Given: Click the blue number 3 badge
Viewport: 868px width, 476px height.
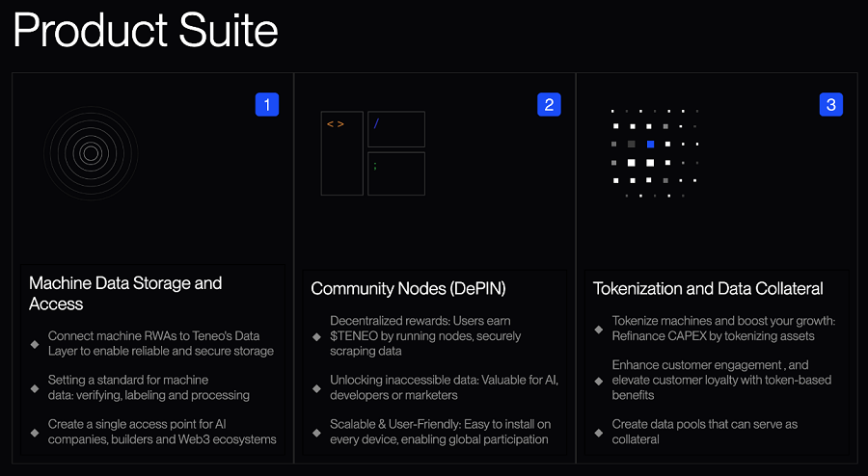Looking at the screenshot, I should click(x=831, y=104).
